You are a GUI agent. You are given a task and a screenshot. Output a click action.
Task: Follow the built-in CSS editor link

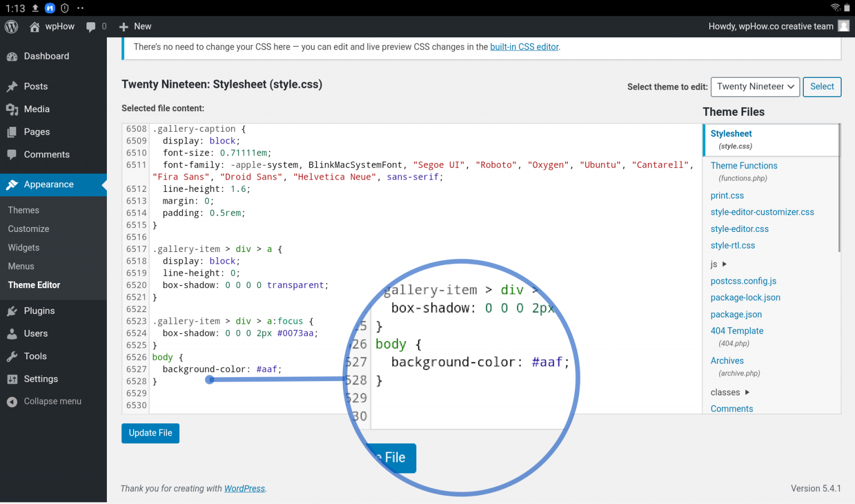click(x=524, y=47)
